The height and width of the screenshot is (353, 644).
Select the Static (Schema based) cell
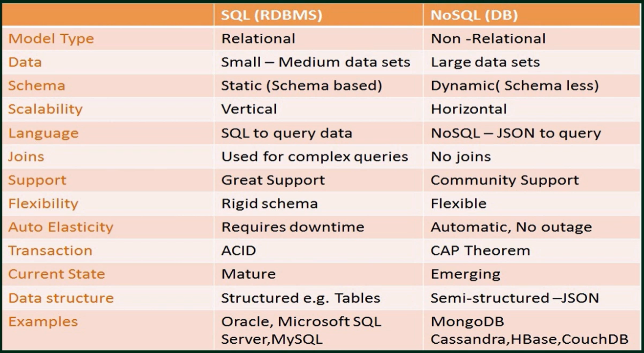coord(301,86)
